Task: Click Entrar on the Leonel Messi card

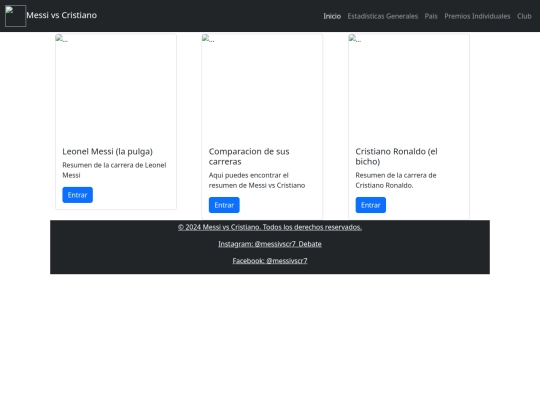Action: pos(77,195)
